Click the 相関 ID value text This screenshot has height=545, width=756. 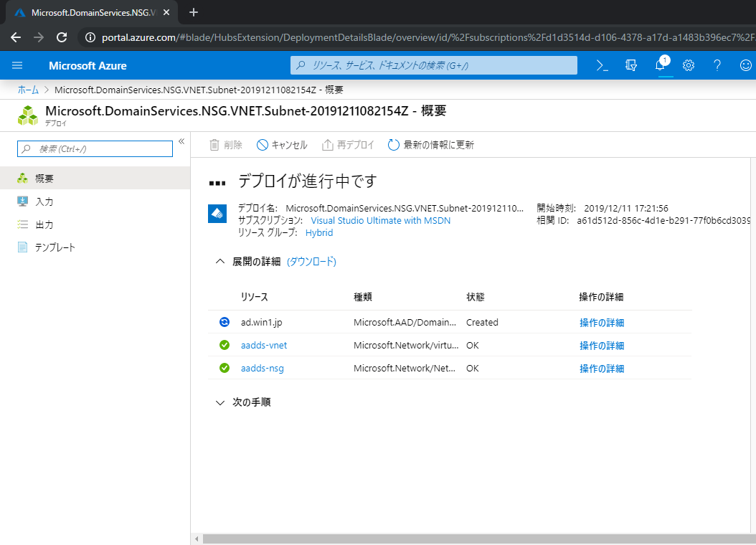663,221
